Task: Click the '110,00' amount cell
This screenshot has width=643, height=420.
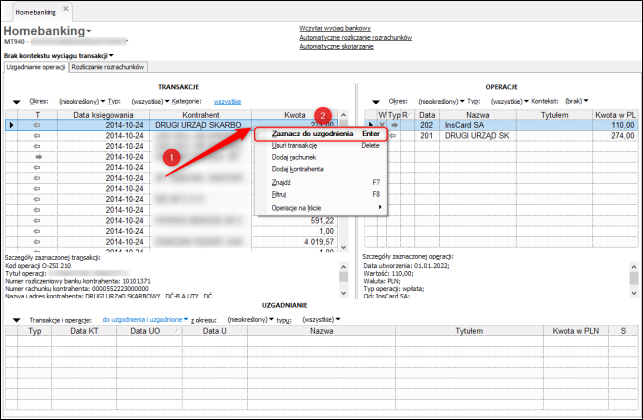Action: pos(615,125)
